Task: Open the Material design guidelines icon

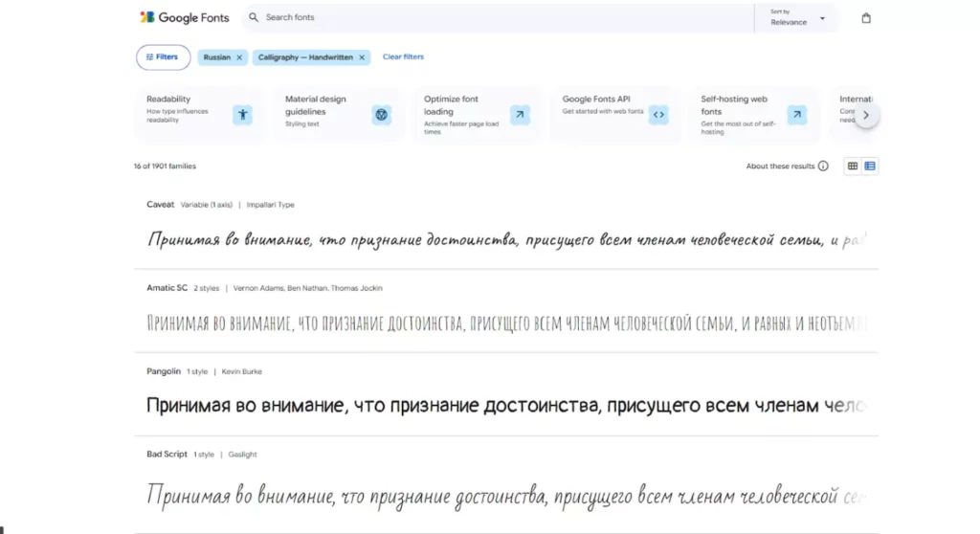Action: tap(381, 115)
